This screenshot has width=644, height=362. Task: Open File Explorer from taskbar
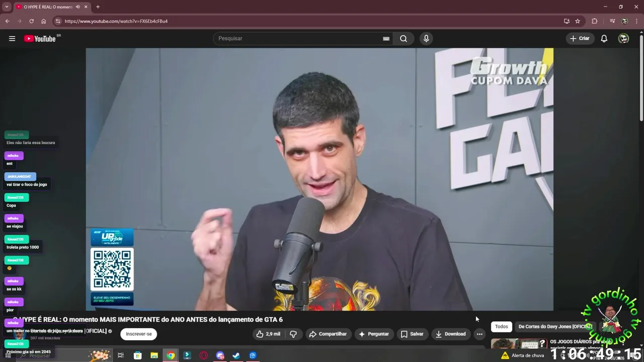tap(154, 355)
